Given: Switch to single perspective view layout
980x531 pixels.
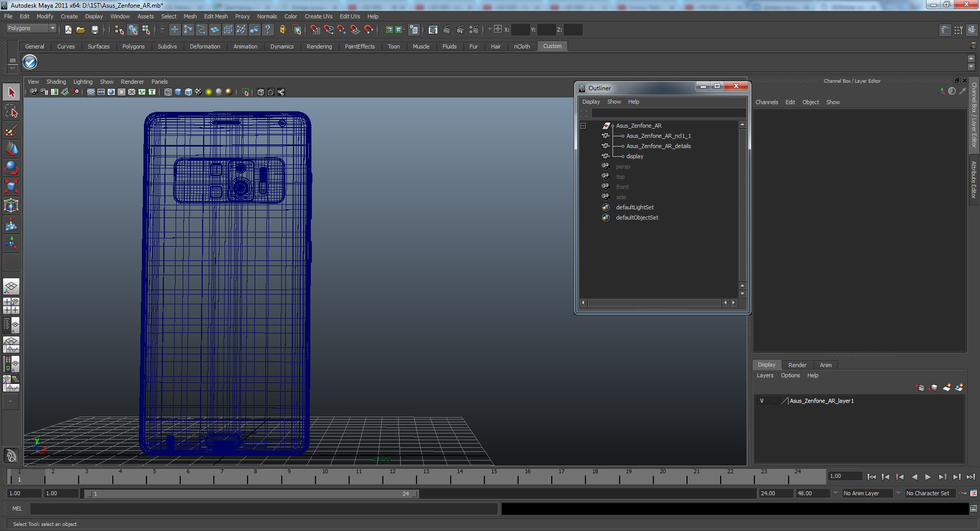Looking at the screenshot, I should click(x=11, y=286).
